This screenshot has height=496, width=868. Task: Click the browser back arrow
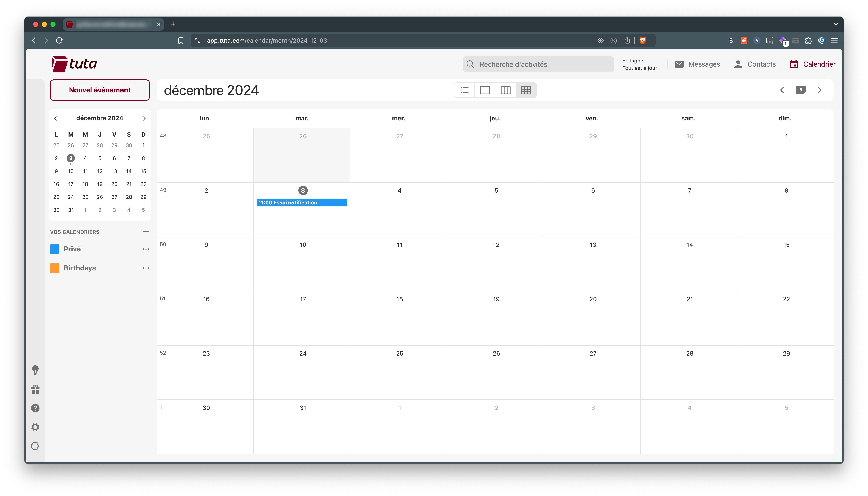pos(34,41)
